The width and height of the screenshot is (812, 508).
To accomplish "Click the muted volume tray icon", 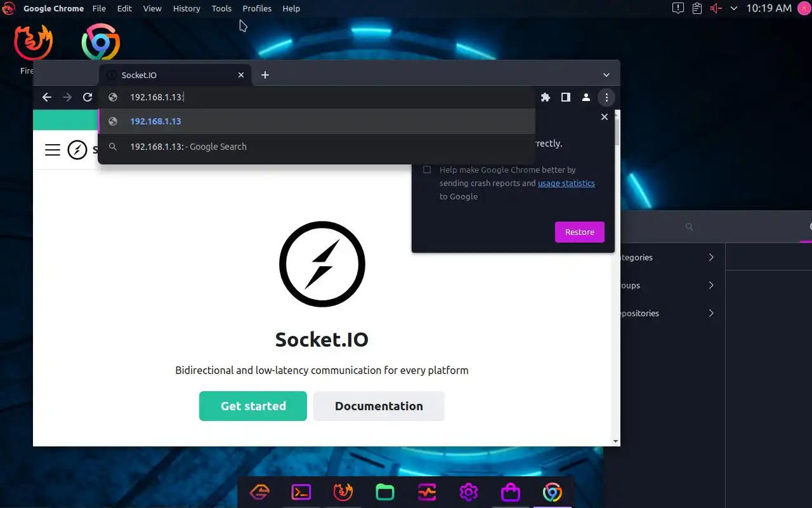I will pyautogui.click(x=716, y=8).
